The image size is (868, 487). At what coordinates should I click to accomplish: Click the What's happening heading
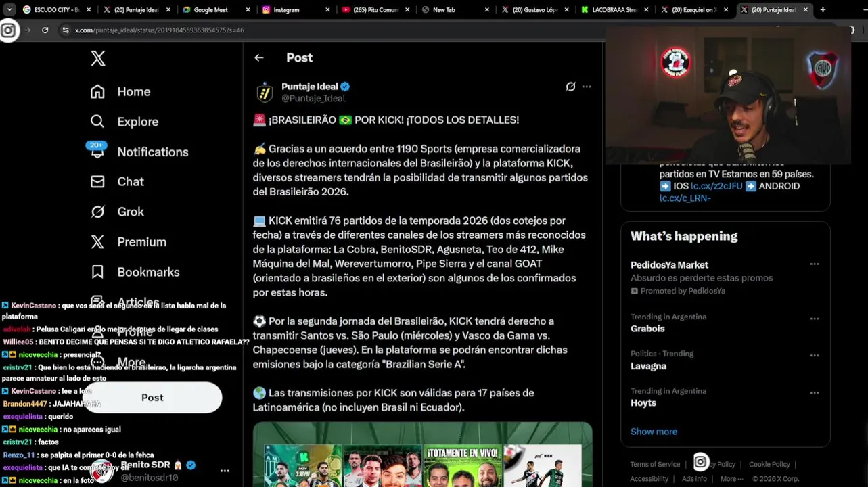684,236
